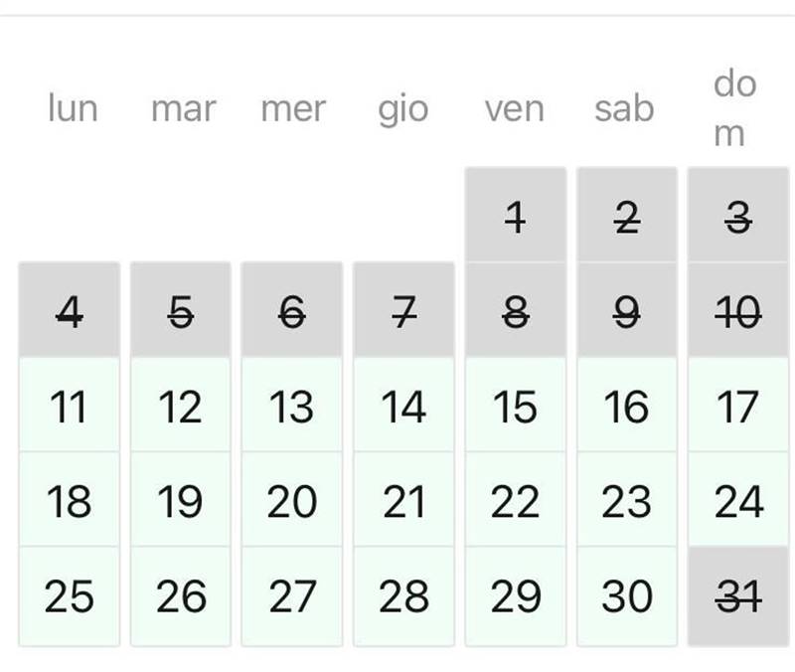Select available date 11 on the calendar
This screenshot has width=795, height=672.
pyautogui.click(x=69, y=407)
